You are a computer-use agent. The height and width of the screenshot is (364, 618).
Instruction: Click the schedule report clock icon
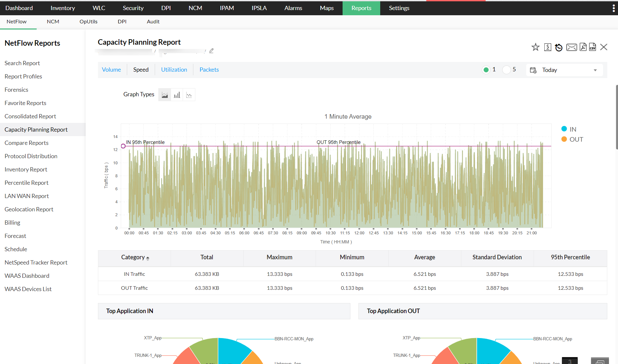[559, 48]
